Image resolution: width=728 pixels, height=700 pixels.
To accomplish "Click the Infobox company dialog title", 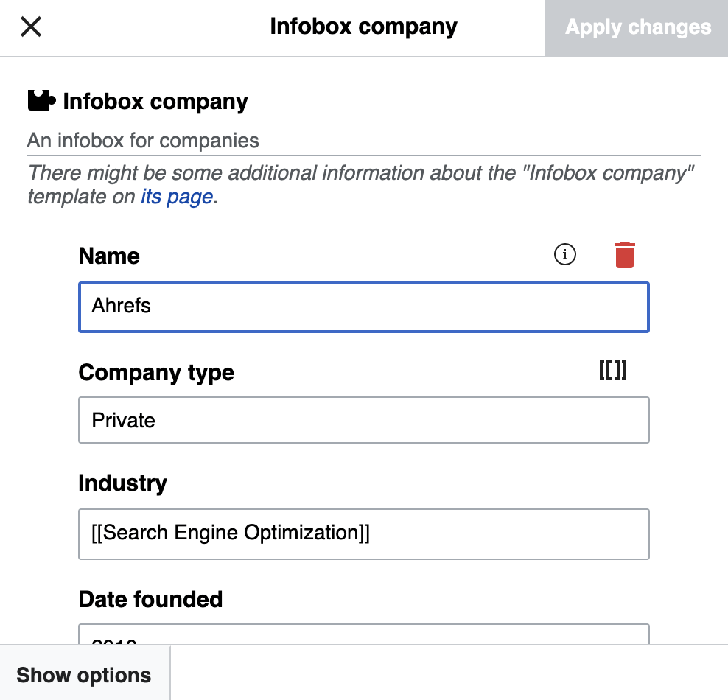I will (364, 27).
